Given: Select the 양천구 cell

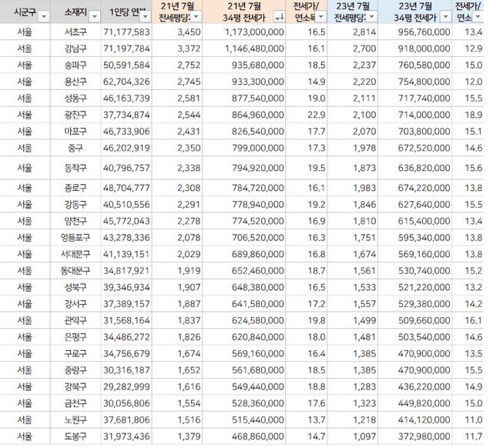Looking at the screenshot, I should point(75,221).
